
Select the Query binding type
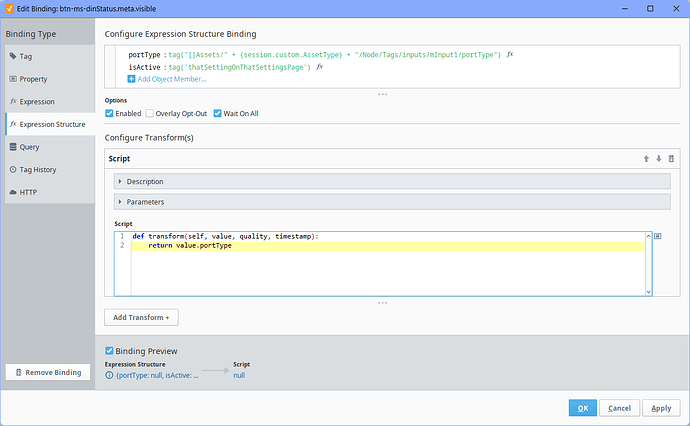[50, 147]
